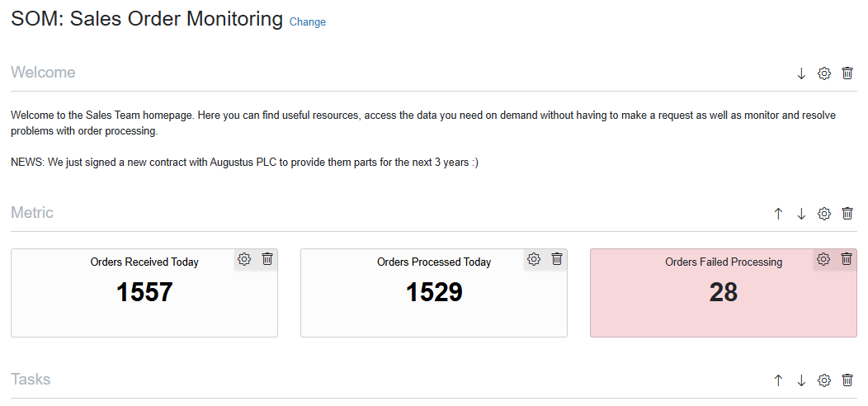Open settings for Orders Processed Today tile
The image size is (868, 406).
pyautogui.click(x=534, y=258)
